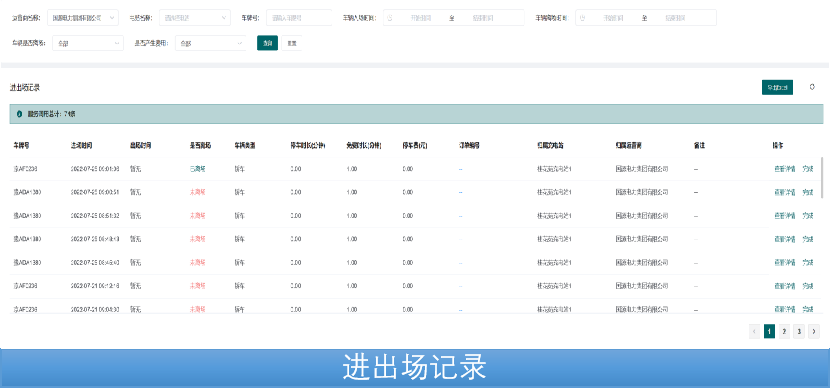The width and height of the screenshot is (830, 388).
Task: Click the clock icon in the vehicle entry time field
Action: [390, 17]
